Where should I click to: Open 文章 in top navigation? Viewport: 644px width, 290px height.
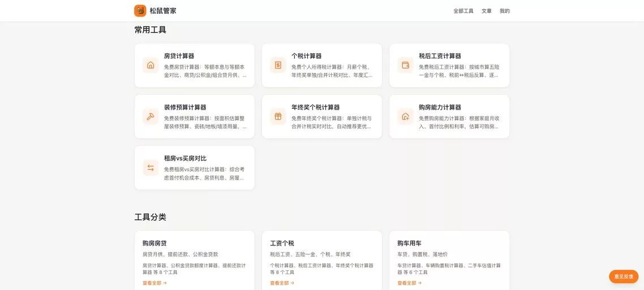[x=487, y=11]
